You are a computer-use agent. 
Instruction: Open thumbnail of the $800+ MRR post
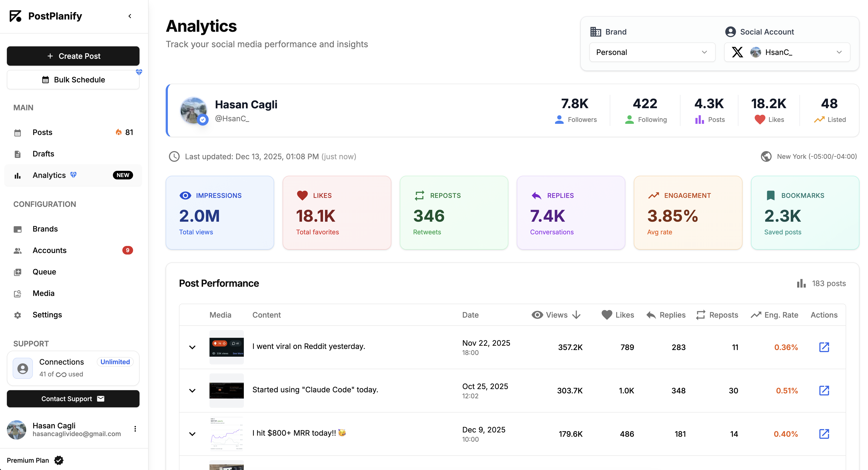[226, 434]
